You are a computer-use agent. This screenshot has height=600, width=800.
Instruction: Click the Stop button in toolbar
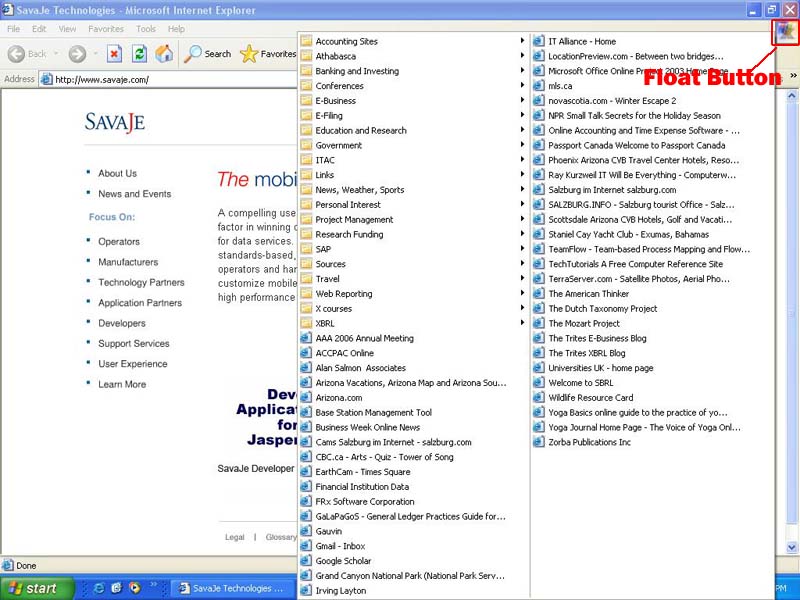click(x=114, y=54)
